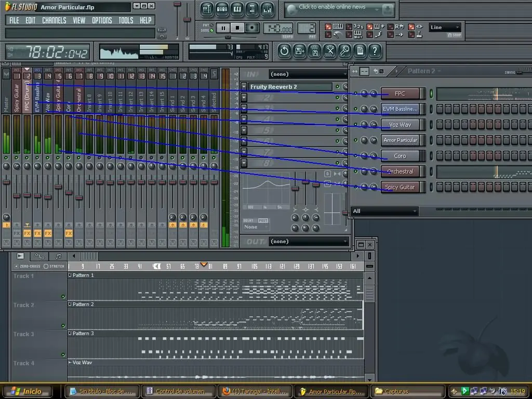532x399 pixels.
Task: Open the OUT (none) output dropdown
Action: (x=309, y=242)
